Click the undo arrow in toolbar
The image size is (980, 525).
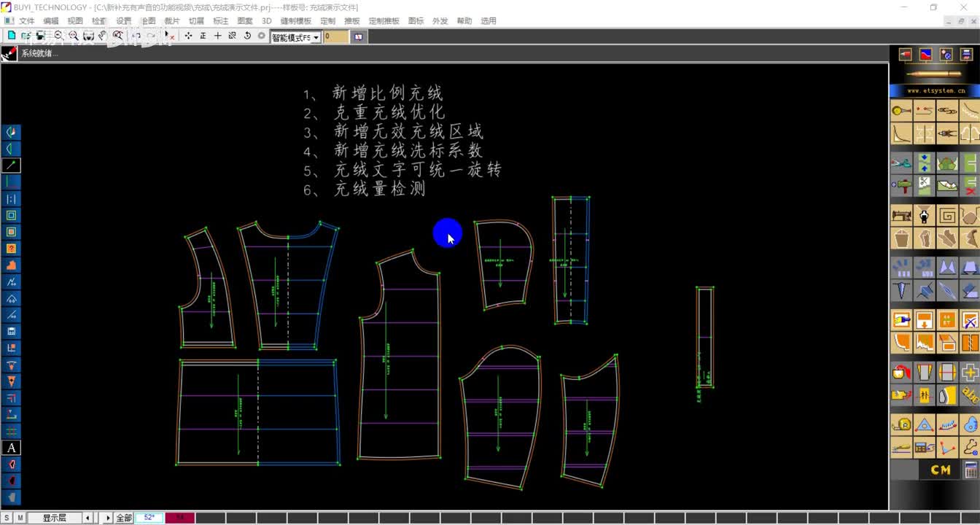(136, 36)
